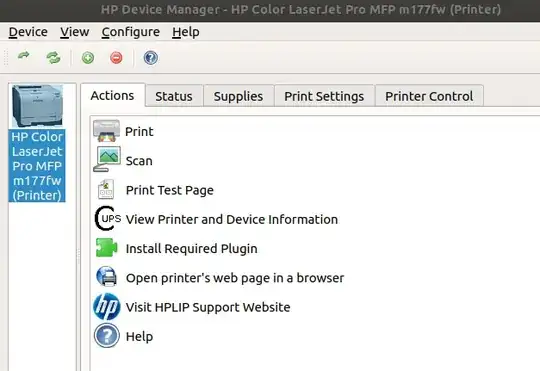Open the Configure menu
The width and height of the screenshot is (540, 371).
tap(131, 32)
